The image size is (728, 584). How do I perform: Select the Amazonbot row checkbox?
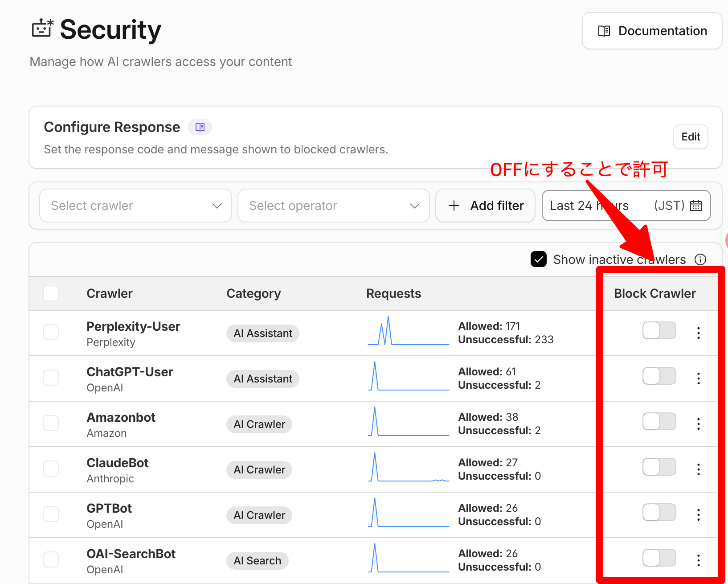[x=51, y=423]
